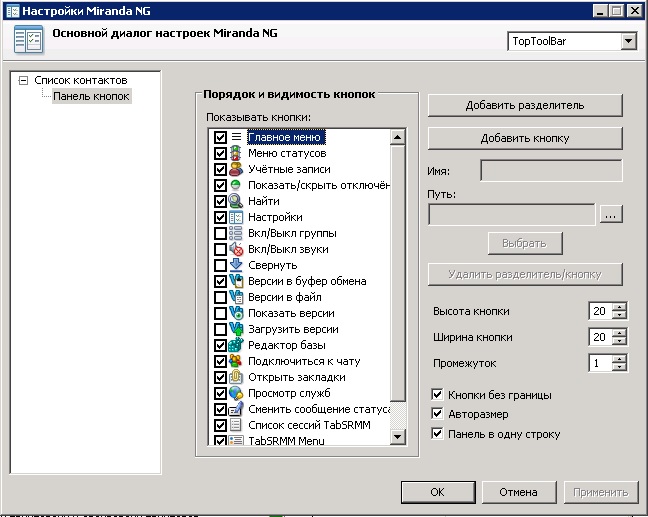Enable the Свернуть checkbox
This screenshot has height=517, width=648.
click(220, 265)
